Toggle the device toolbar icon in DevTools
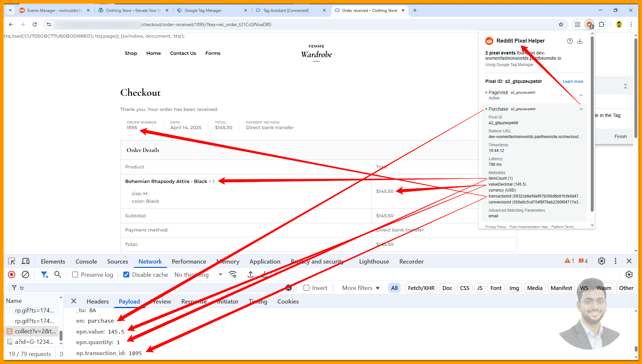The width and height of the screenshot is (642, 364). (x=25, y=261)
